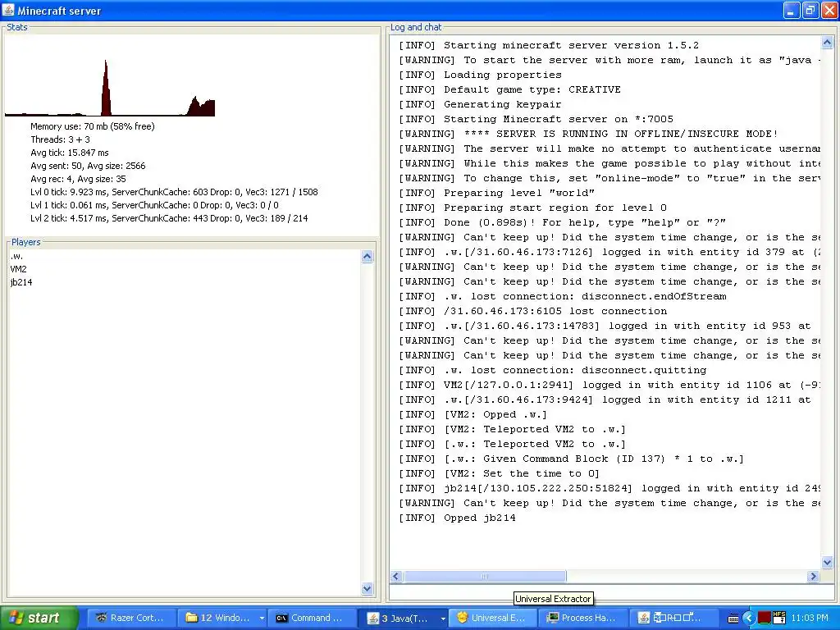Restore down the Minecraft server window
The height and width of the screenshot is (630, 840).
[810, 10]
